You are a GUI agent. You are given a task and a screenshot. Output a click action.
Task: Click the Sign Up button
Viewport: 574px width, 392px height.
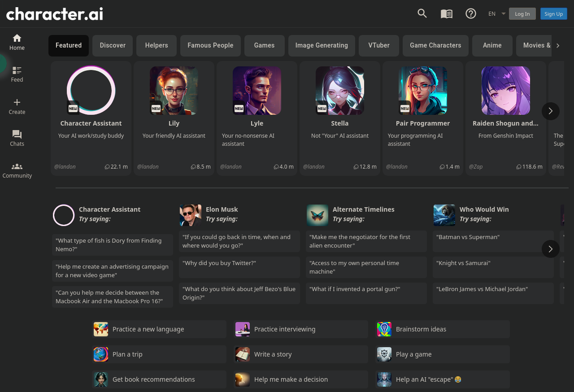(x=554, y=14)
